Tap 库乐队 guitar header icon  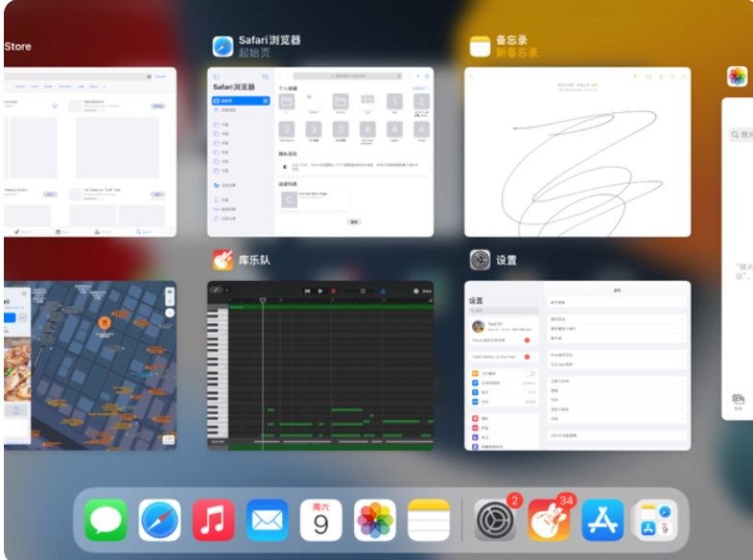223,260
